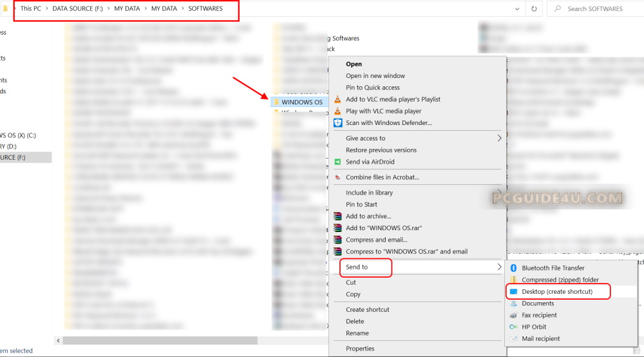The image size is (644, 357).
Task: Choose Properties from the context menu
Action: click(x=360, y=349)
